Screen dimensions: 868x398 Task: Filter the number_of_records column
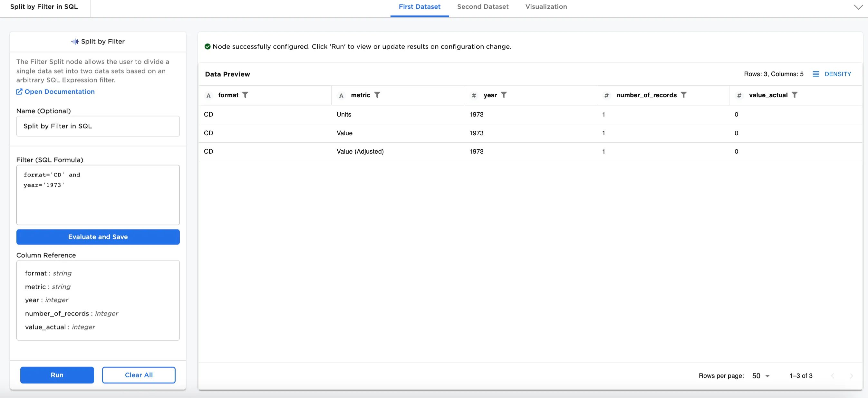click(x=684, y=95)
